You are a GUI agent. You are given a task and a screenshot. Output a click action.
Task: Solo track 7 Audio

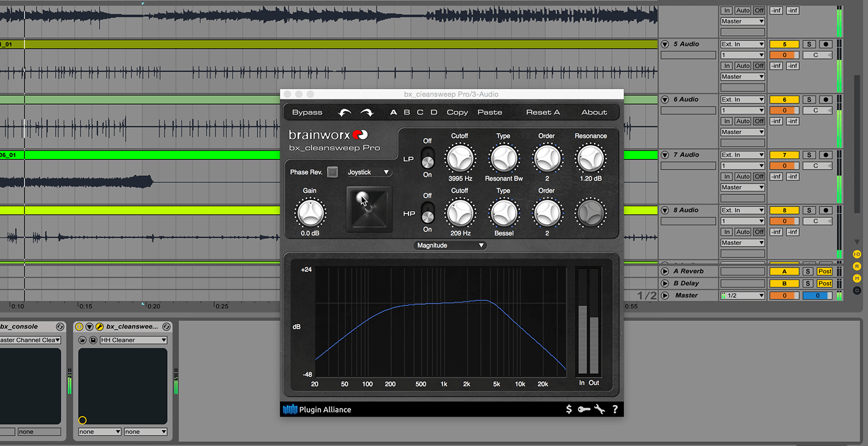tap(810, 155)
